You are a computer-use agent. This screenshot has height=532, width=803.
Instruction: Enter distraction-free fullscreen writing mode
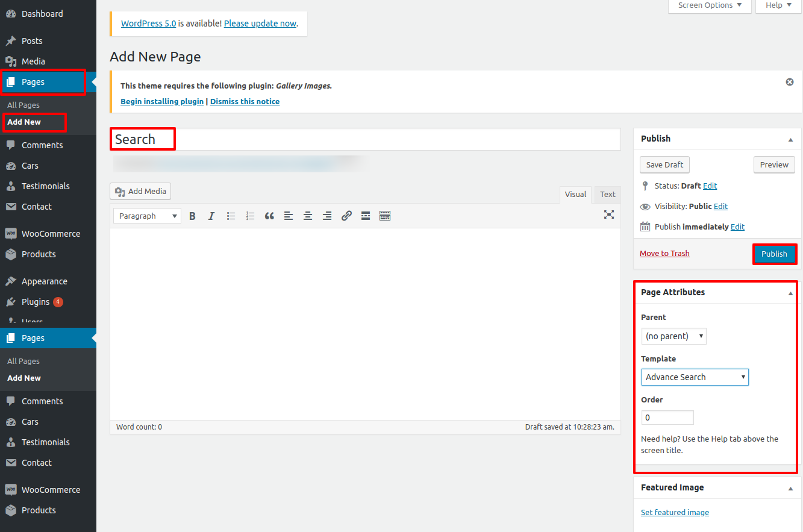[609, 214]
